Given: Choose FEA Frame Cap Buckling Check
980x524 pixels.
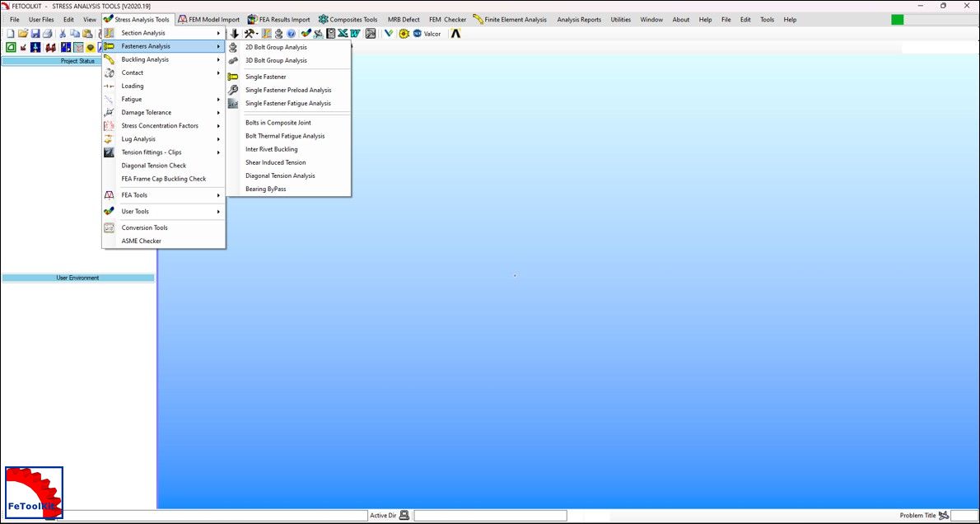Looking at the screenshot, I should 164,178.
